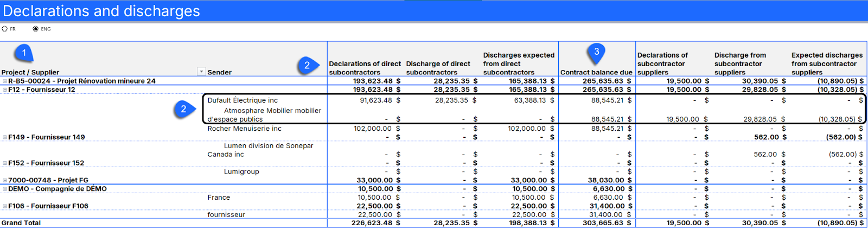The image size is (868, 229).
Task: Select the Lumen division de Sonepar Canada sender
Action: [260, 150]
